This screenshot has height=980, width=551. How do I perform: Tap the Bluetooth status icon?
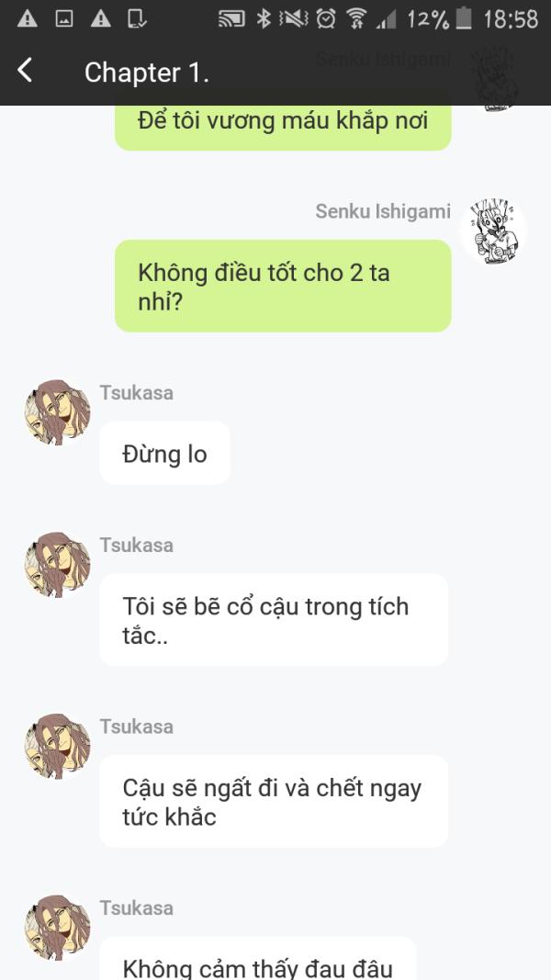(x=264, y=18)
